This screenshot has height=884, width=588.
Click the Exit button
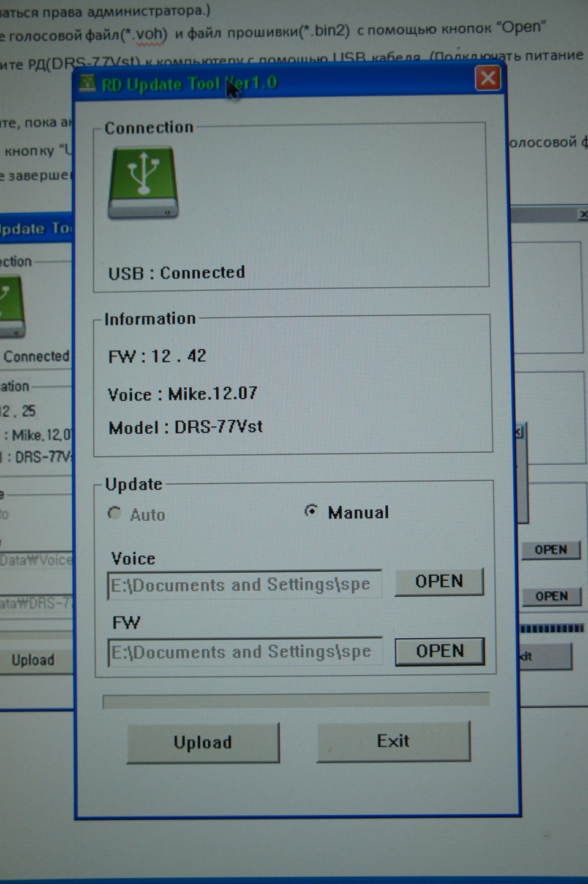pos(393,741)
